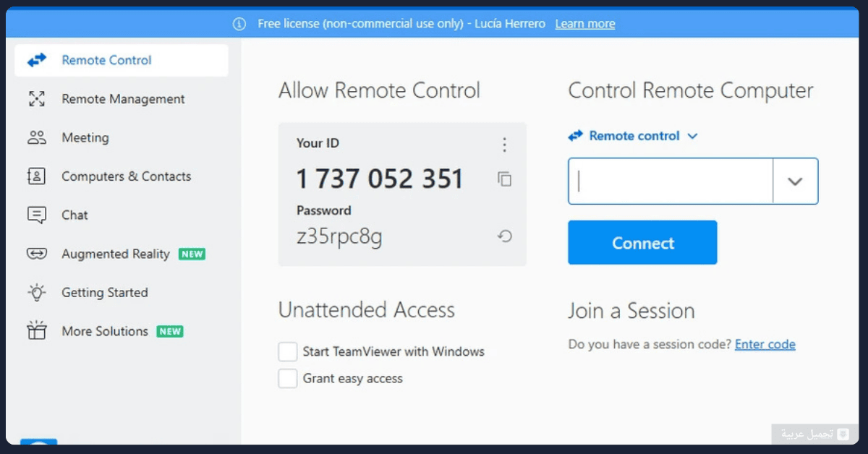
Task: Go to the Meeting tab
Action: pyautogui.click(x=122, y=137)
